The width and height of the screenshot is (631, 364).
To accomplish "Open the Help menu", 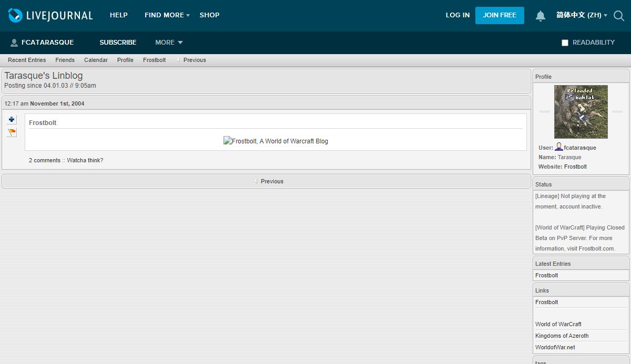I will 119,15.
